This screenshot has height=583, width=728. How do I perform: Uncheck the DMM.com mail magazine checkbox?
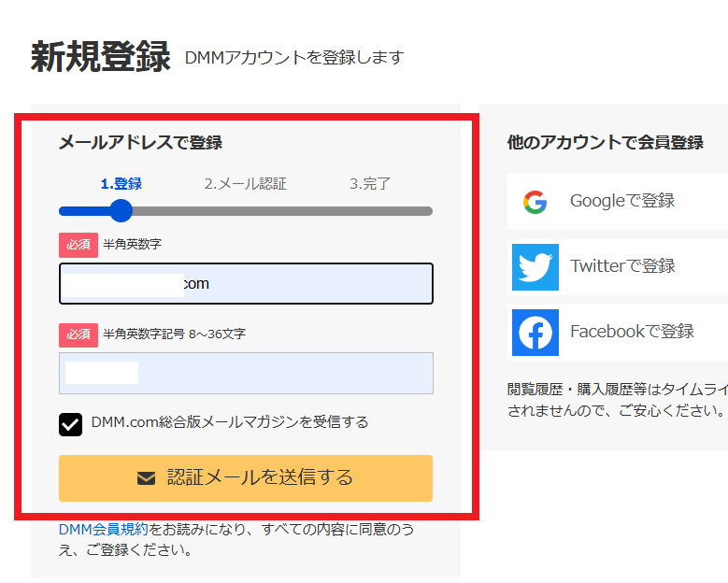point(71,424)
